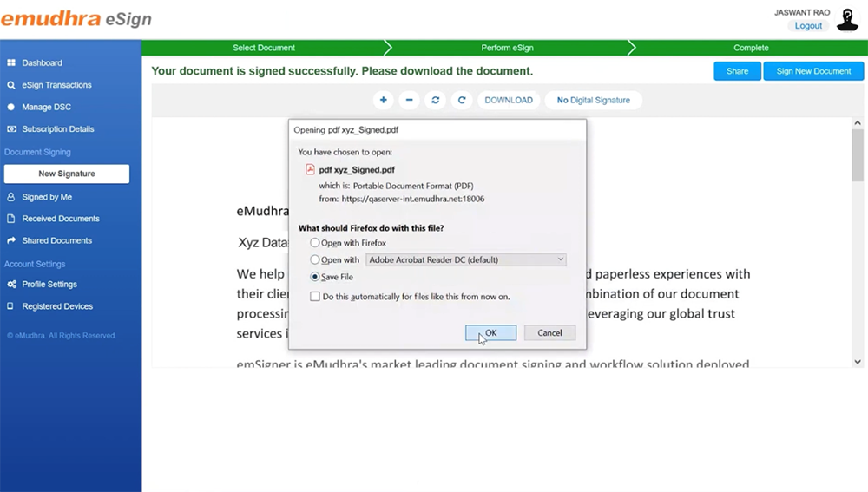Viewport: 868px width, 492px height.
Task: Go to Manage DSC in sidebar
Action: (46, 107)
